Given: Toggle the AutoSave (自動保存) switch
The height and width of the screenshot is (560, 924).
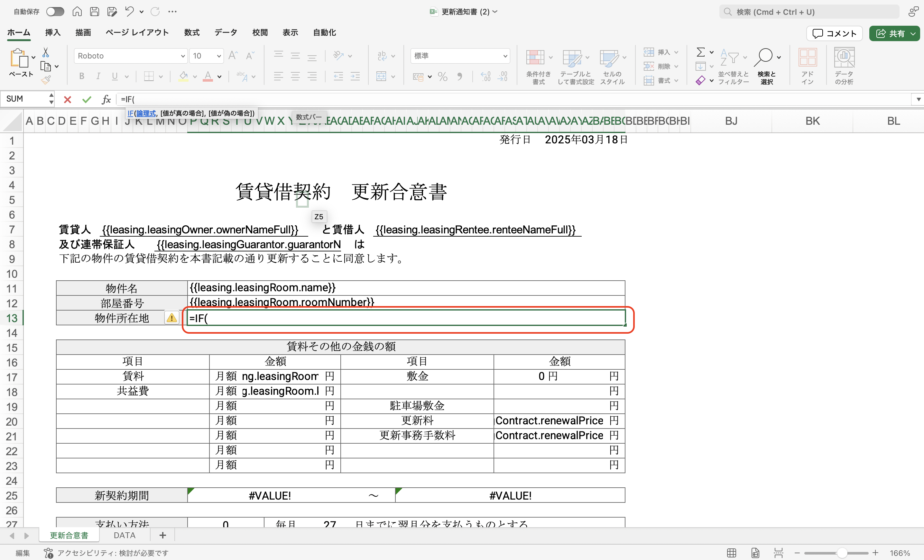Looking at the screenshot, I should click(x=55, y=12).
